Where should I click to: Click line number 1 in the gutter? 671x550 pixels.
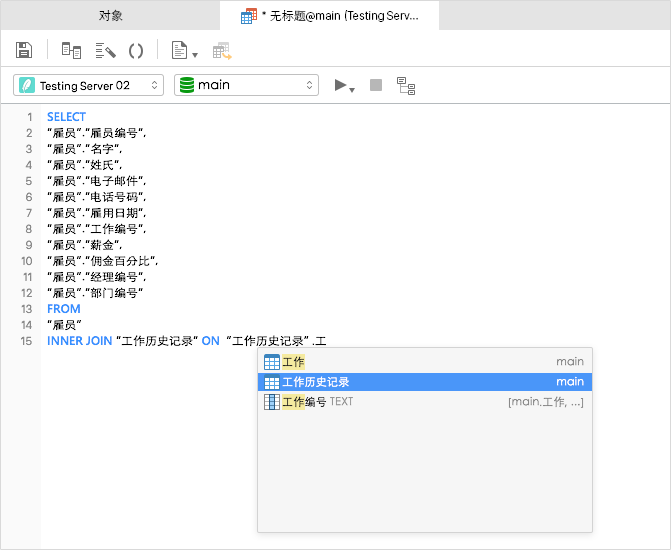[30, 117]
